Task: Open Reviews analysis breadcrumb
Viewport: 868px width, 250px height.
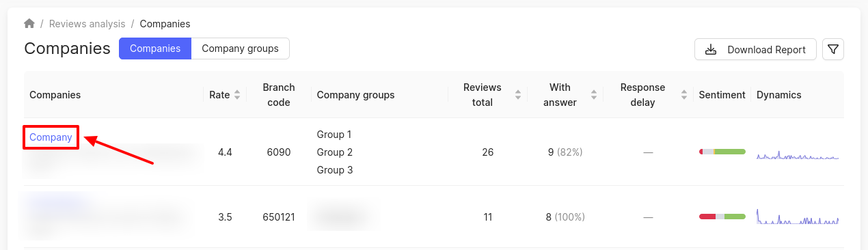Action: [x=87, y=24]
